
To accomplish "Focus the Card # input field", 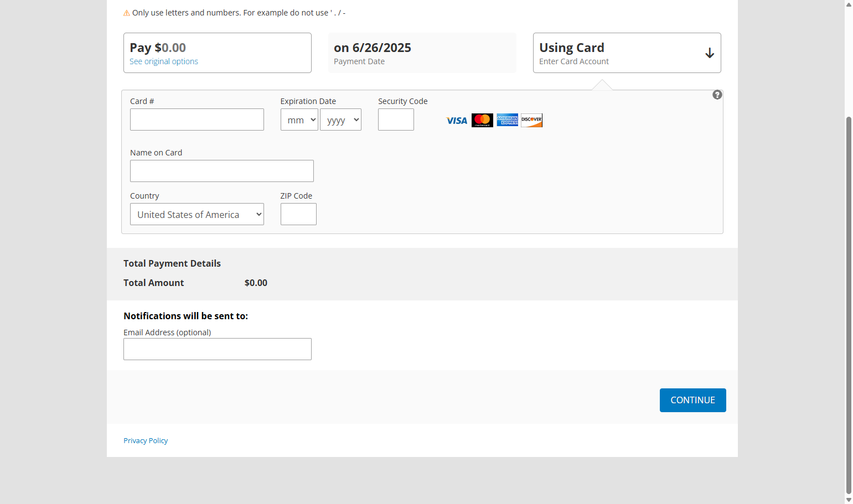I will coord(197,119).
